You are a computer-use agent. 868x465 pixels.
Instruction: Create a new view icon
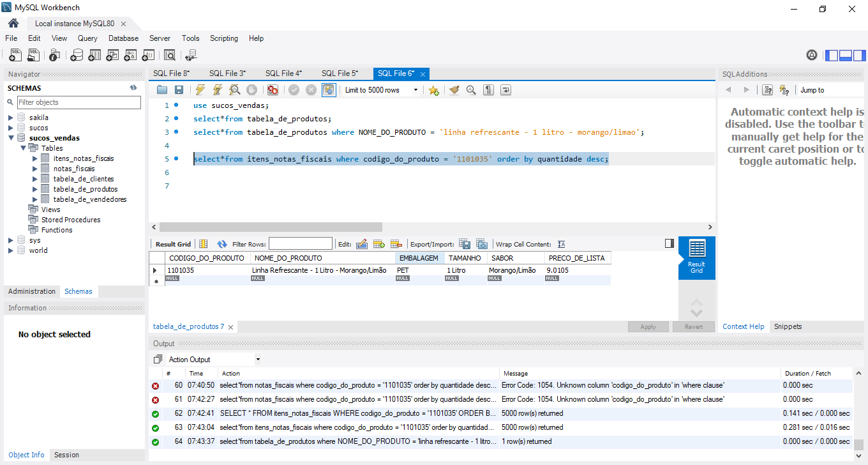113,55
